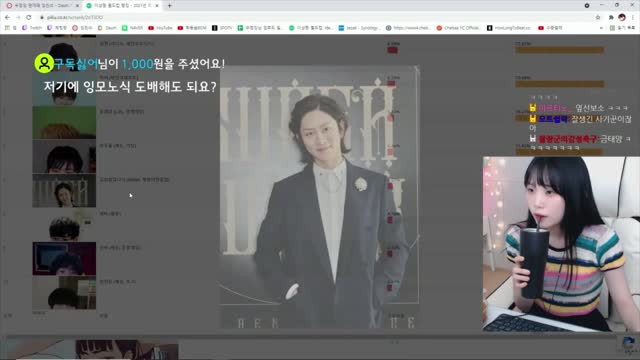640x360 pixels.
Task: Click the top orange vote percentage bar
Action: click(x=559, y=50)
